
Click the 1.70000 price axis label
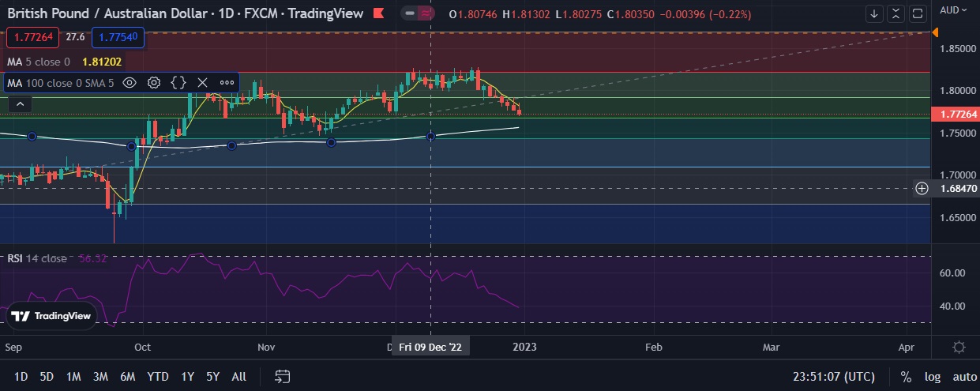coord(956,175)
